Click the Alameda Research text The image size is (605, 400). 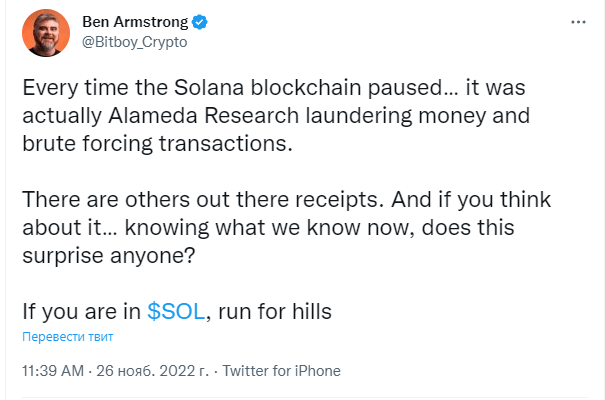click(x=204, y=115)
